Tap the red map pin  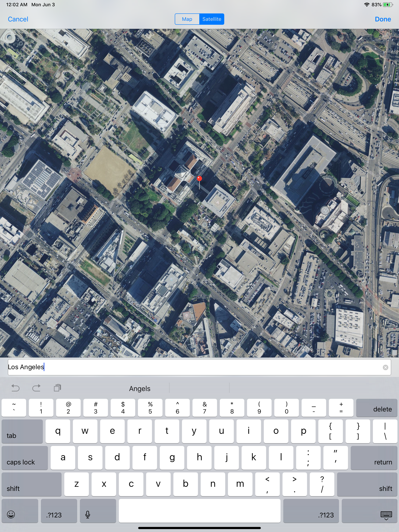tap(199, 179)
